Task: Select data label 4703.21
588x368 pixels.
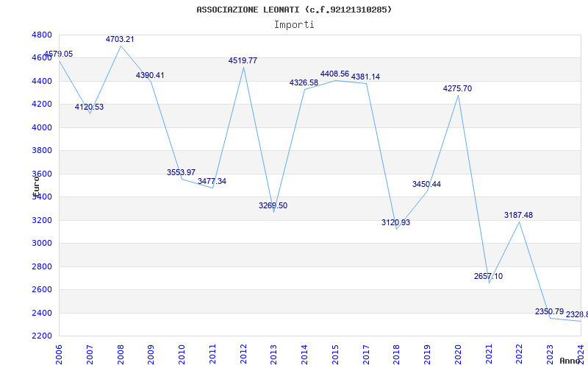Action: [x=120, y=40]
